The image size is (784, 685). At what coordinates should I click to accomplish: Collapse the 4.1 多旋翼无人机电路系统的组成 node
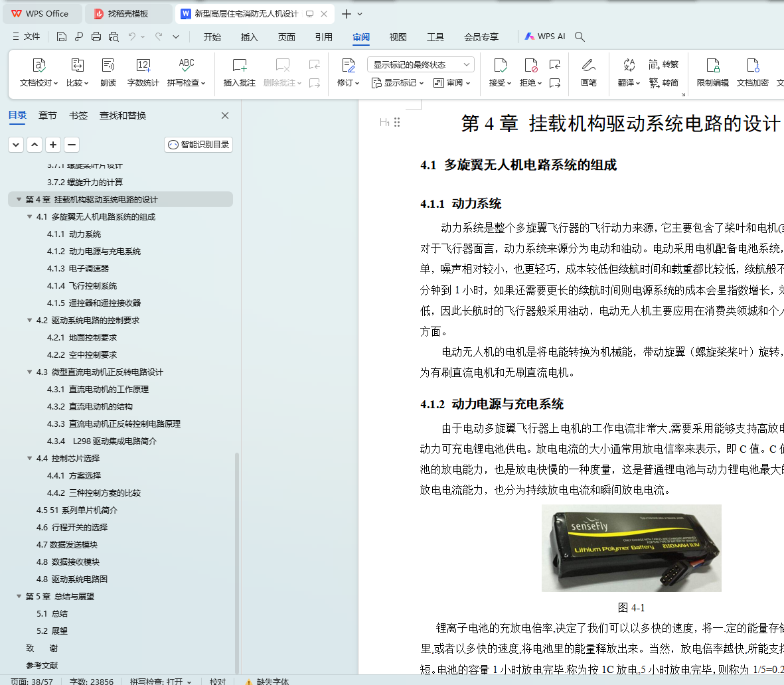point(29,216)
